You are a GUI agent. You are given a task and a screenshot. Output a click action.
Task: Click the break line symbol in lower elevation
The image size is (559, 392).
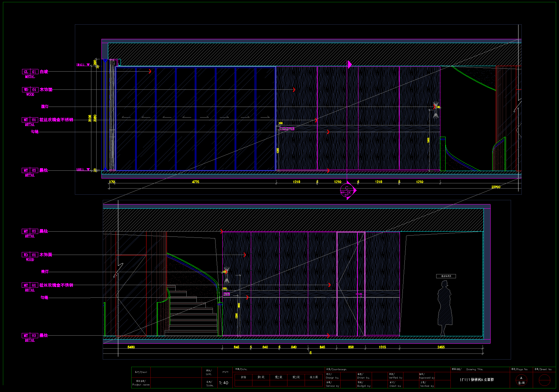[x=118, y=270]
